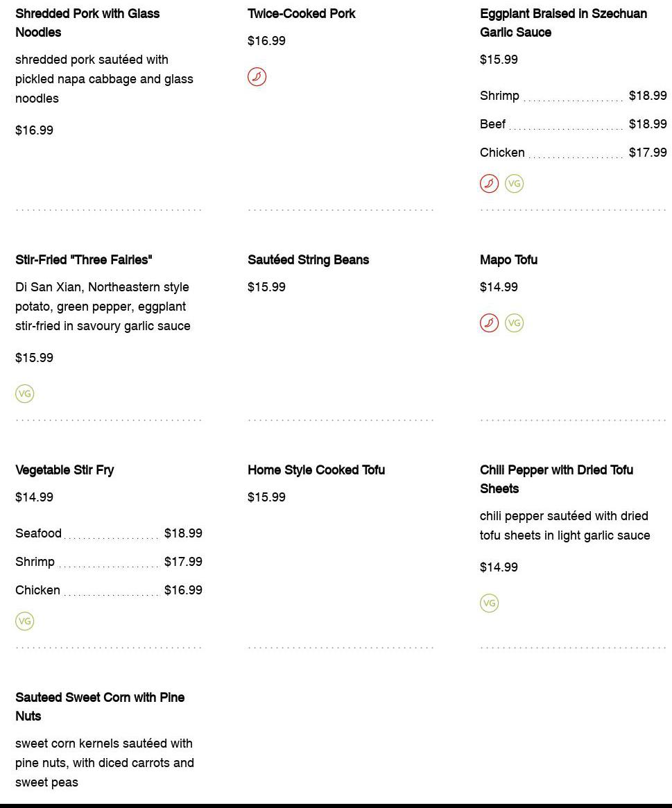Click the VG icon under Vegetable Stir Fry
Image resolution: width=672 pixels, height=808 pixels.
[x=24, y=621]
